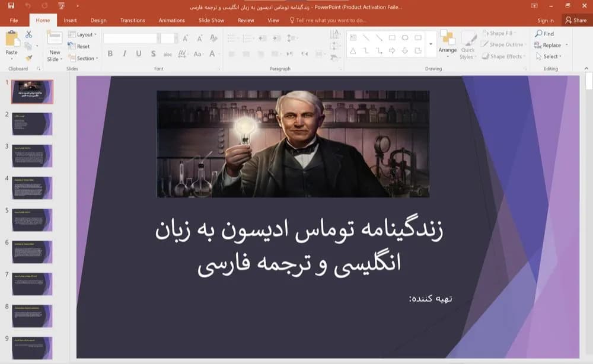Select the Rectangle shape in gallery
Image resolution: width=593 pixels, height=364 pixels.
pos(392,37)
